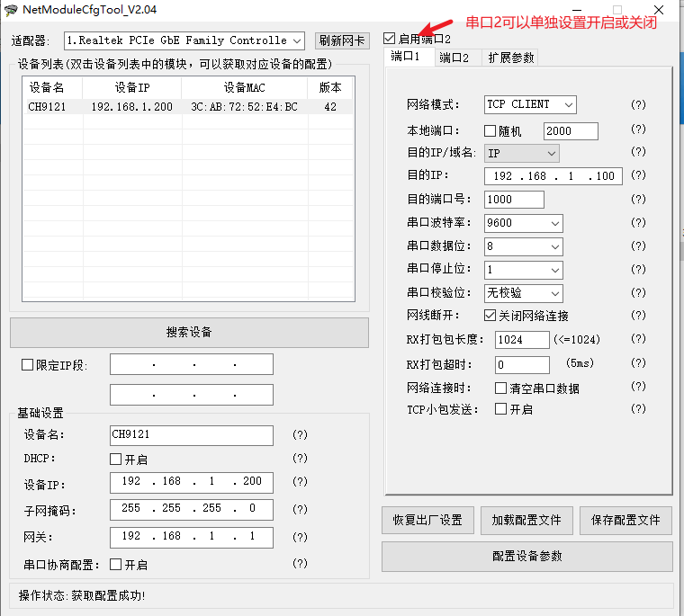Open the 目的IP/域名 type dropdown
This screenshot has width=684, height=616.
(x=522, y=154)
